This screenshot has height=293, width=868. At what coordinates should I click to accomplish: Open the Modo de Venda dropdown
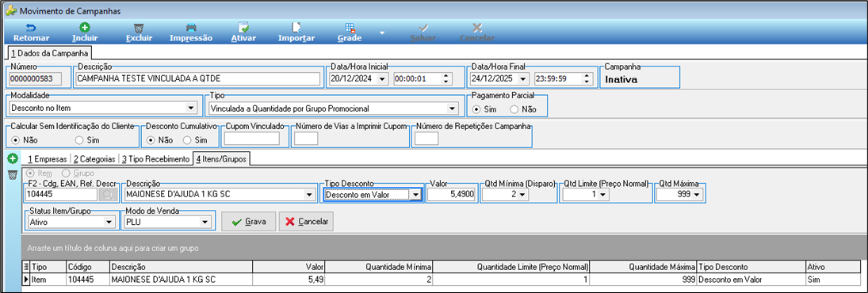click(206, 223)
